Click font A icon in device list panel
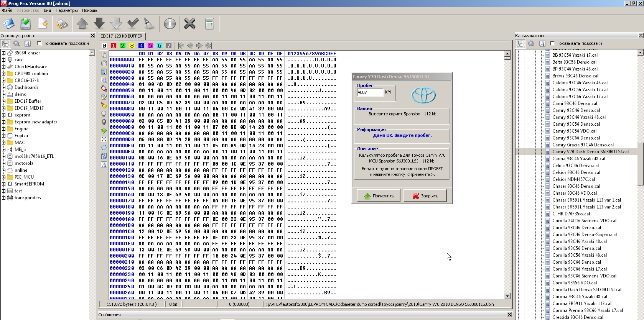 [x=27, y=44]
